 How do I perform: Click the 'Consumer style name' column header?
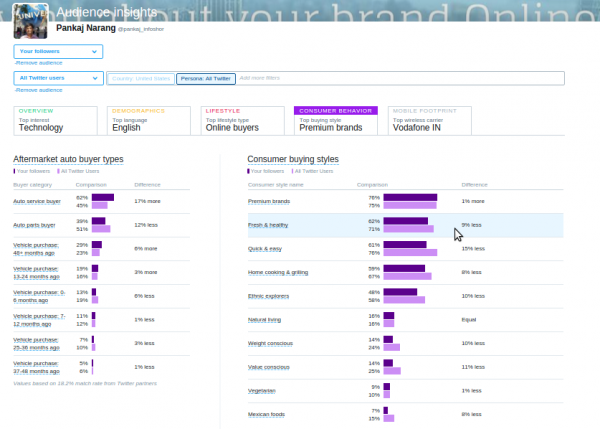pos(276,185)
